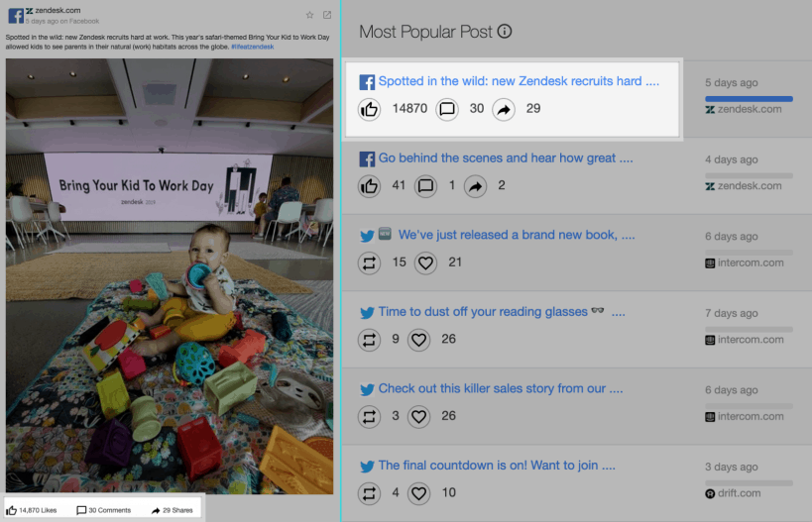812x522 pixels.
Task: Open post in new window icon
Action: coord(327,15)
